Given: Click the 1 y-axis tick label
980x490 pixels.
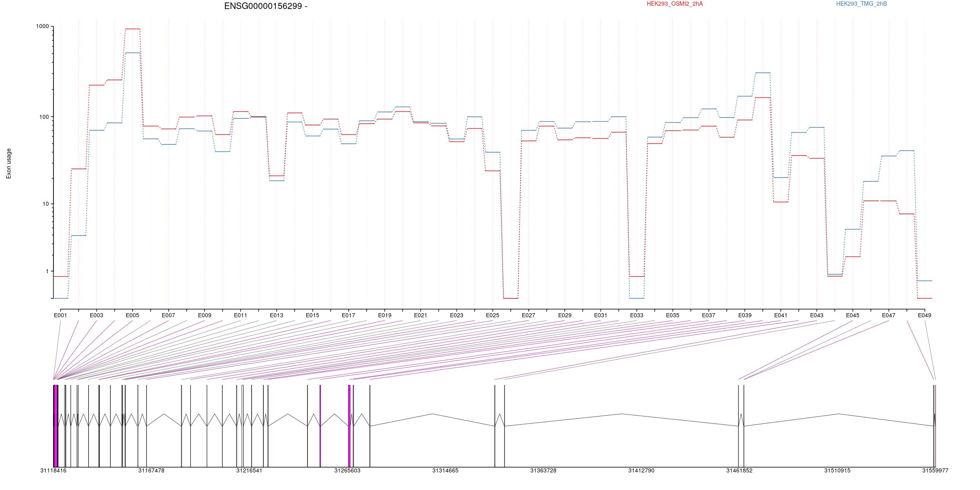Looking at the screenshot, I should click(x=47, y=271).
